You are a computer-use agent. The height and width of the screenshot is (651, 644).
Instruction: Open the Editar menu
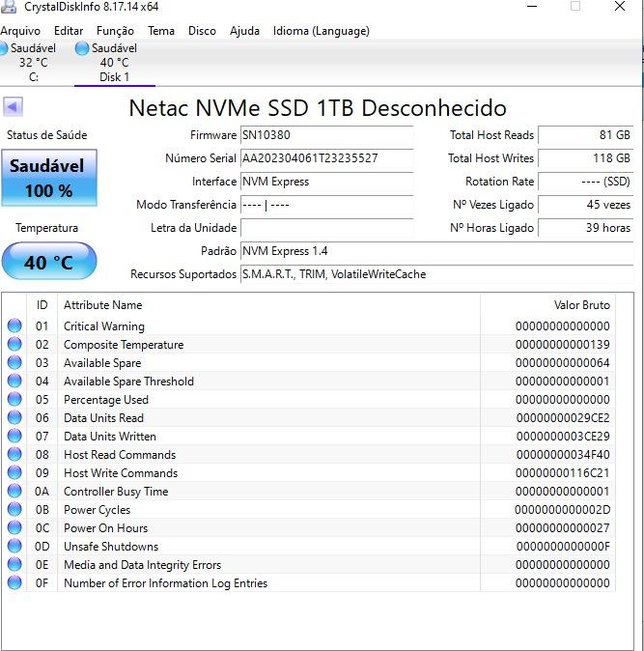[x=69, y=31]
